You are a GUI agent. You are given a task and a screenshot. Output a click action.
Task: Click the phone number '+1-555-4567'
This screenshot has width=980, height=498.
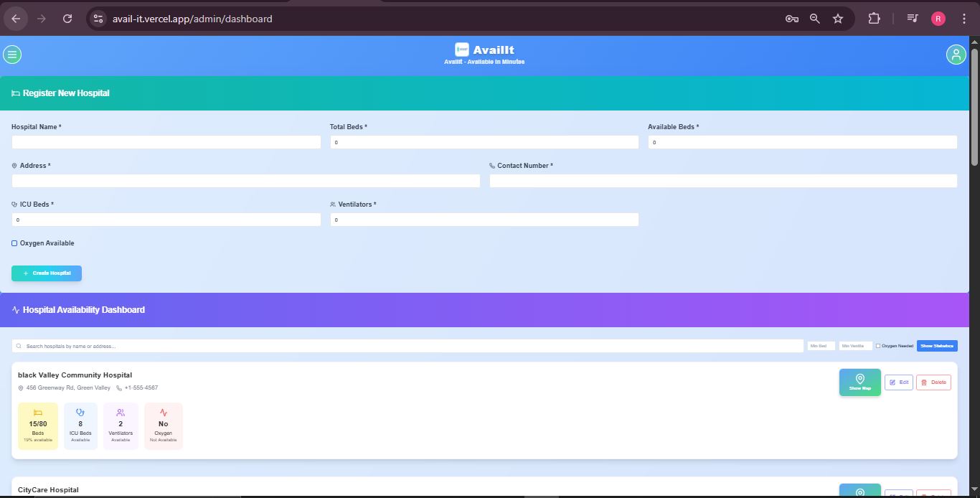[141, 388]
